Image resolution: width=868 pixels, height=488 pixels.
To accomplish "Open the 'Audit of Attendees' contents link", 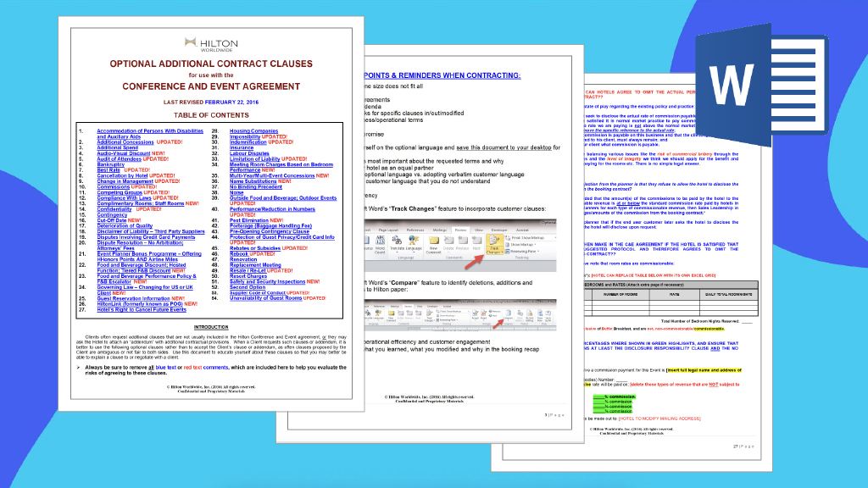I will [x=119, y=158].
